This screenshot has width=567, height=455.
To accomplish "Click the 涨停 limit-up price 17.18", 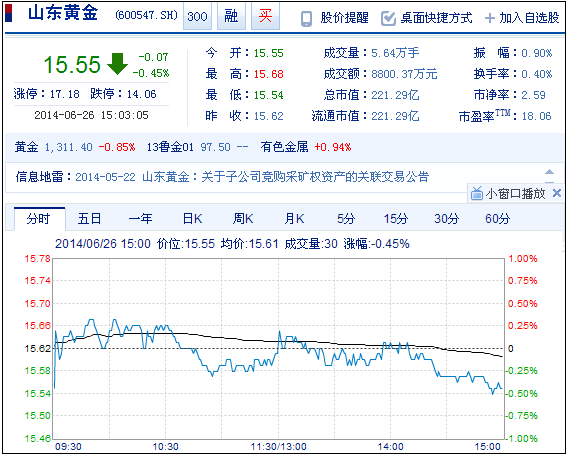I will 64,94.
